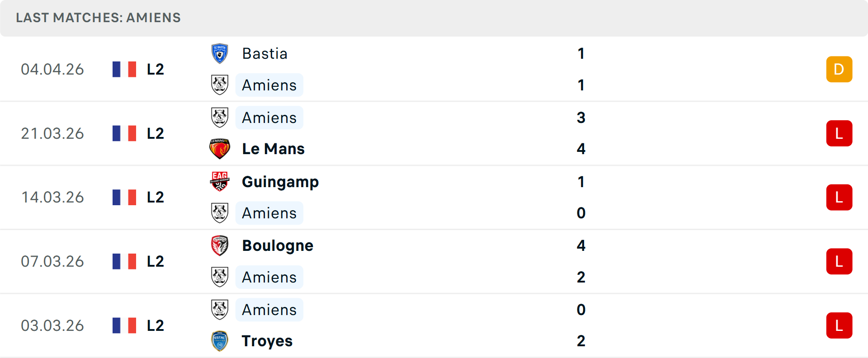Click the 04.04.26 match date
The image size is (868, 358).
point(52,69)
